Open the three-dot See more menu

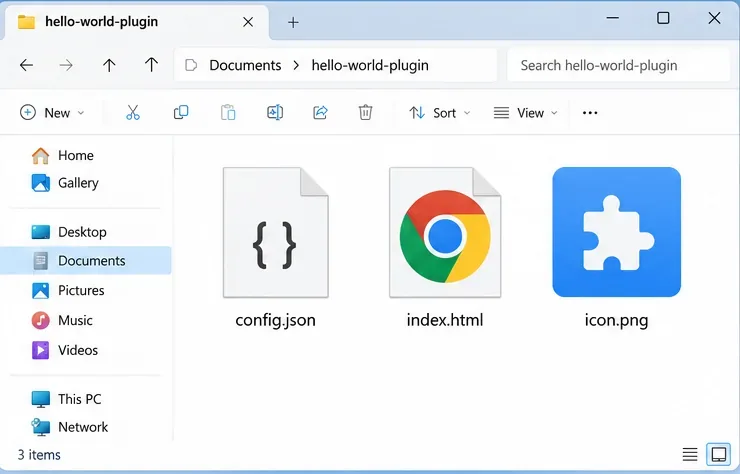[590, 113]
